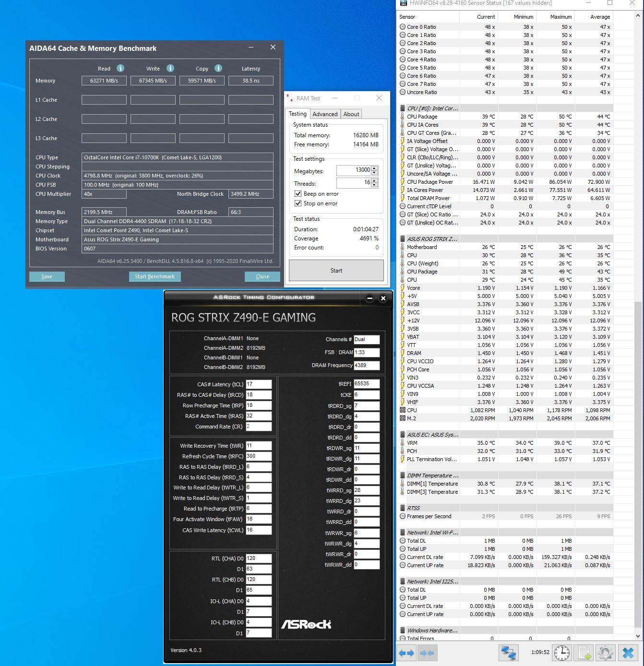Click the ASUS ROG STRIX Z group icon
644x666 pixels.
(403, 239)
